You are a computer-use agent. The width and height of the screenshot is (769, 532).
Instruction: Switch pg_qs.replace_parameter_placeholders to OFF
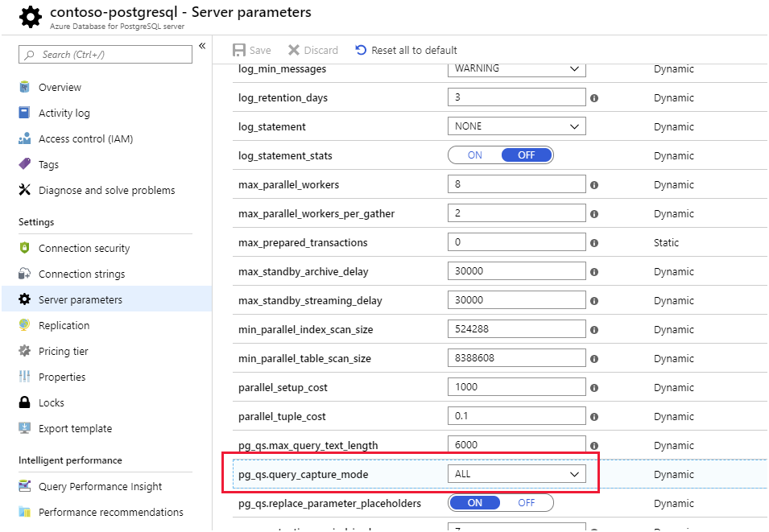[527, 503]
